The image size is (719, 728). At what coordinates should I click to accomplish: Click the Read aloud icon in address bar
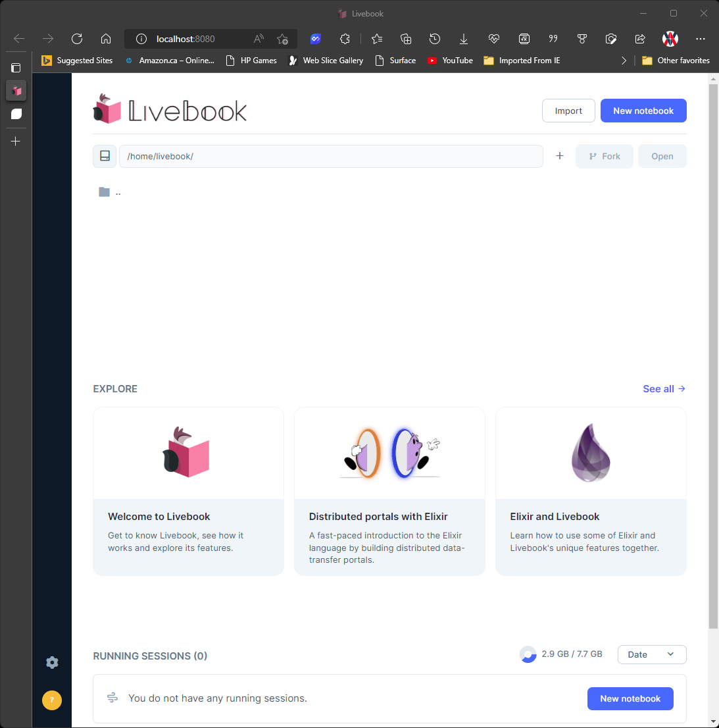259,39
